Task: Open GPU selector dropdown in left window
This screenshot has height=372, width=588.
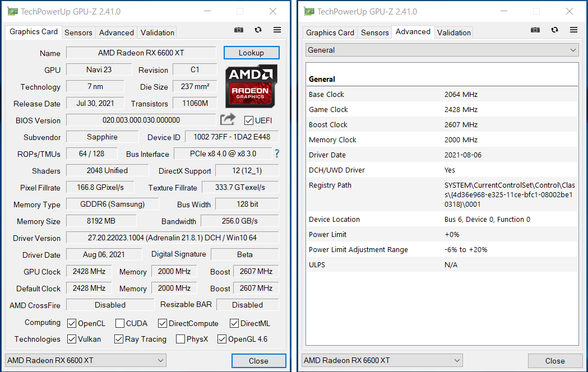Action: 86,360
